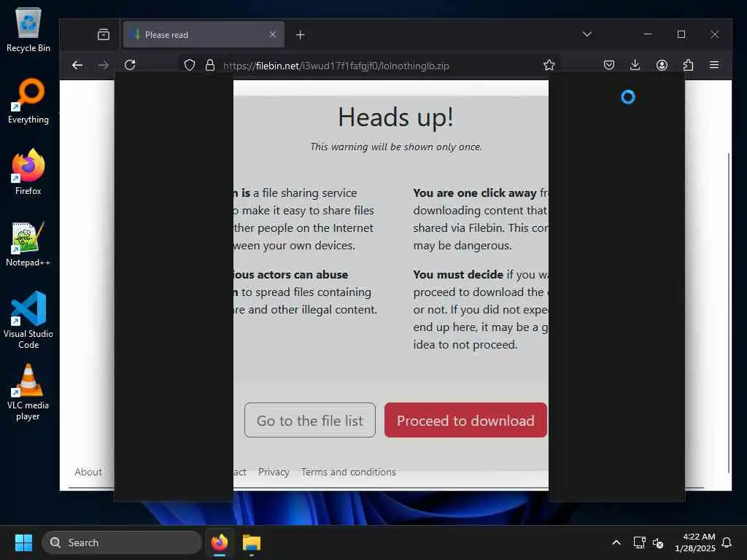The width and height of the screenshot is (747, 560).
Task: Open VLC media player shortcut
Action: click(x=28, y=392)
